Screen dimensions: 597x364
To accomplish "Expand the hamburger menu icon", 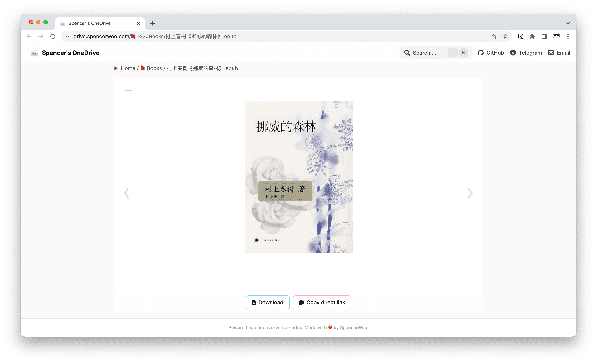I will (128, 92).
